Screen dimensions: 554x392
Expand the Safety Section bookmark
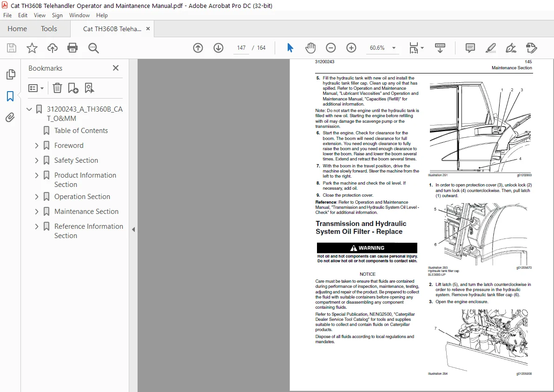click(x=37, y=160)
